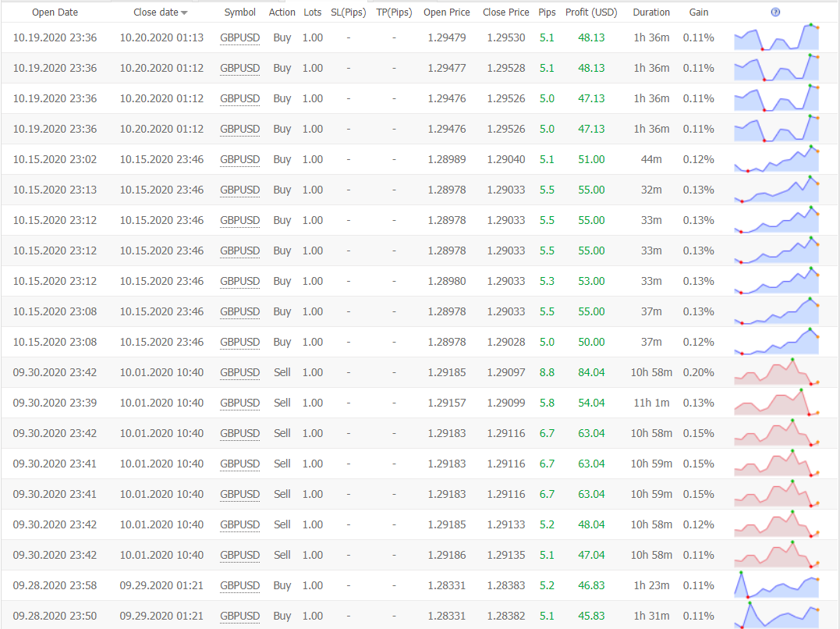The width and height of the screenshot is (840, 629).
Task: Open GBPUSD link in the 54.04 profit row
Action: [239, 403]
